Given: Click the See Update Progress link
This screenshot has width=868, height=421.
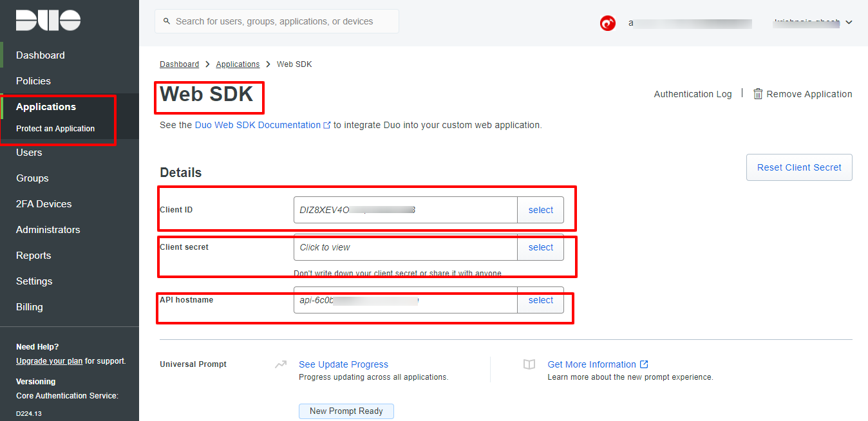Looking at the screenshot, I should pos(343,364).
